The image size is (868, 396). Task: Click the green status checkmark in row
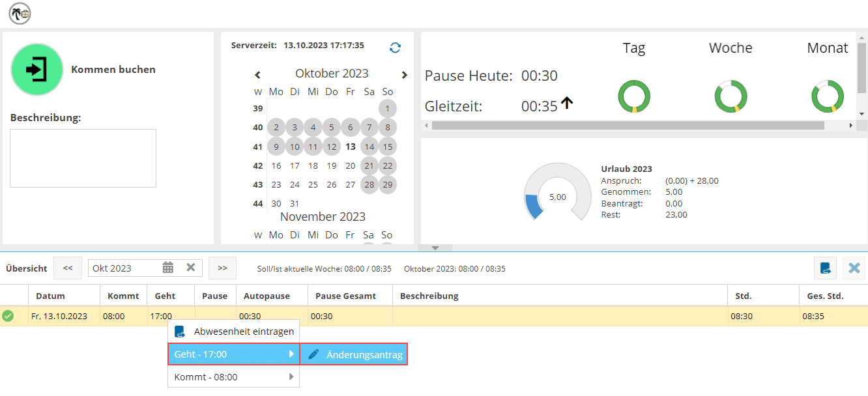pyautogui.click(x=8, y=316)
